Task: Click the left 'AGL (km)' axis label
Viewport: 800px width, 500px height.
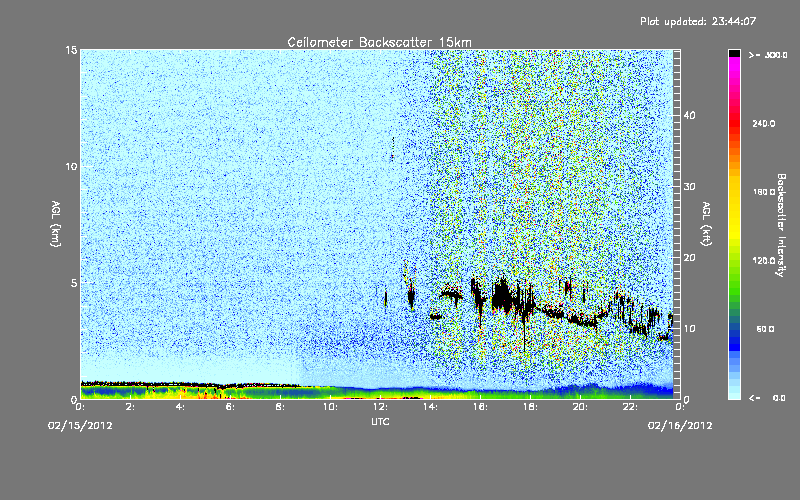Action: pos(56,223)
